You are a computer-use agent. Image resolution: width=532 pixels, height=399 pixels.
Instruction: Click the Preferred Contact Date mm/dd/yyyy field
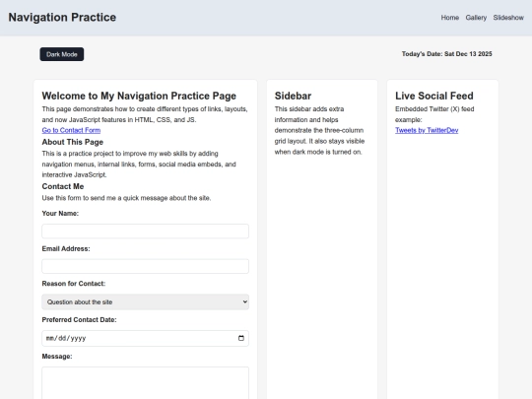[x=145, y=338]
